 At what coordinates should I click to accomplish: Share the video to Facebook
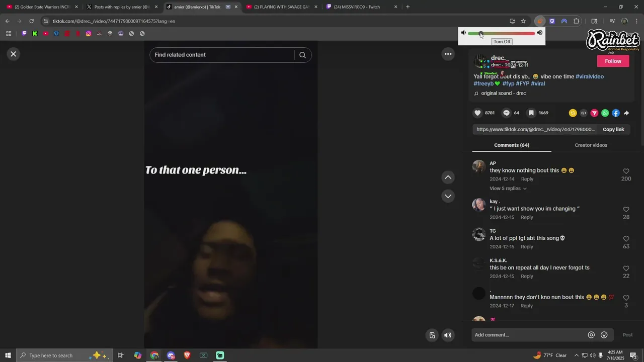pos(616,113)
